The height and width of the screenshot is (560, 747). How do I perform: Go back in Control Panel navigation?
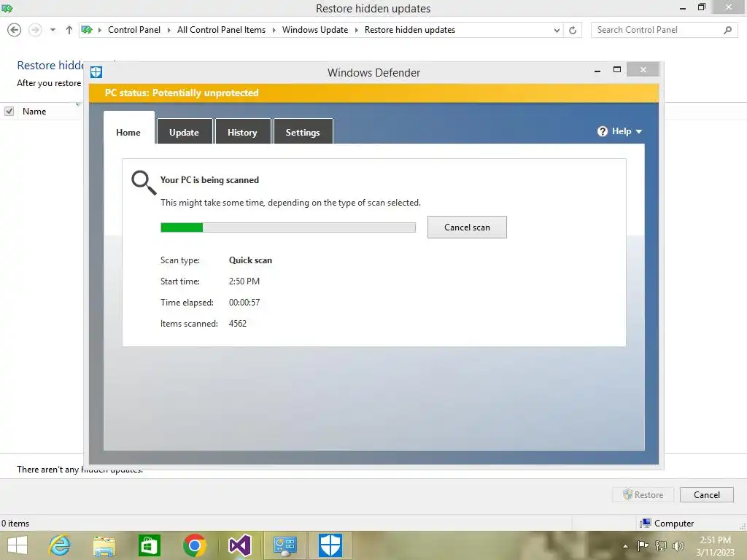[x=15, y=30]
